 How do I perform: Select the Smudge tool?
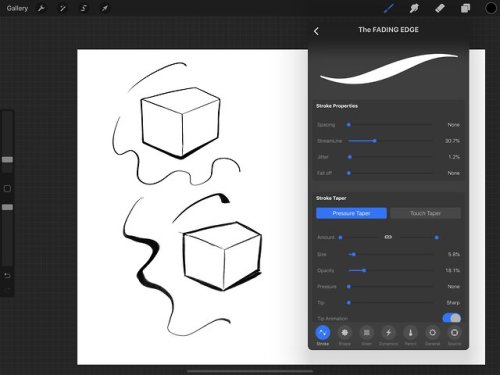coord(414,8)
